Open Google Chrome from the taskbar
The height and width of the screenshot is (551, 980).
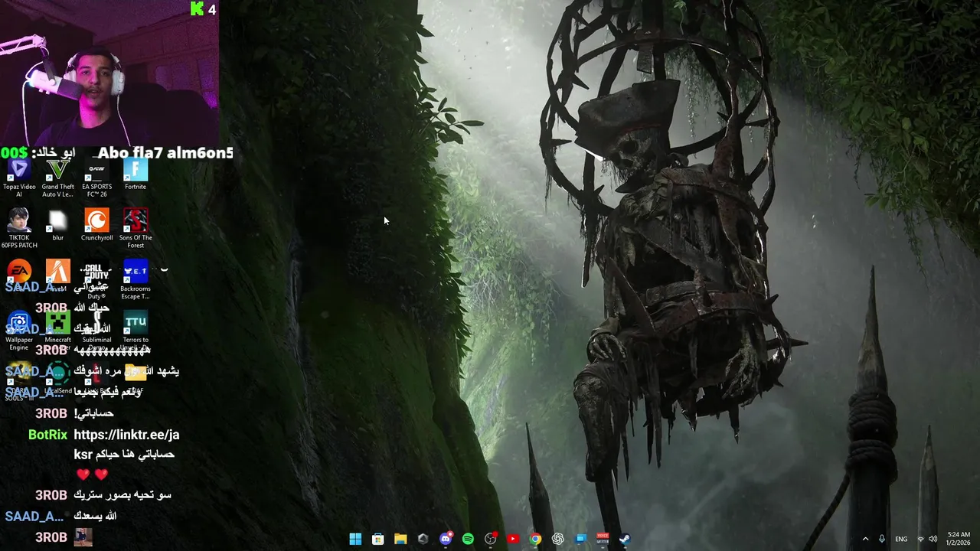coord(535,539)
